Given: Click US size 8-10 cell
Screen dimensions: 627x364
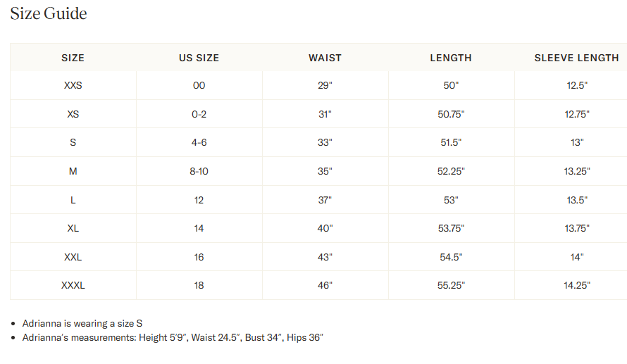Looking at the screenshot, I should coord(199,171).
